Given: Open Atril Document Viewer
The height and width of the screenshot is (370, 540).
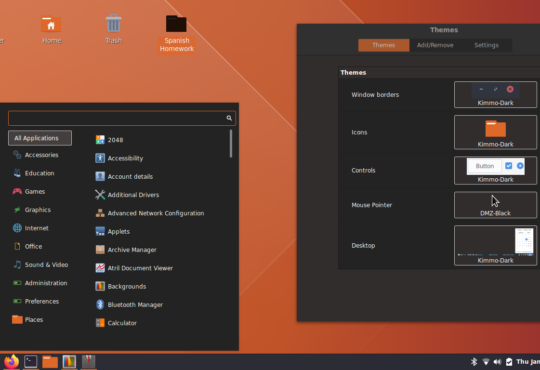Looking at the screenshot, I should (134, 268).
